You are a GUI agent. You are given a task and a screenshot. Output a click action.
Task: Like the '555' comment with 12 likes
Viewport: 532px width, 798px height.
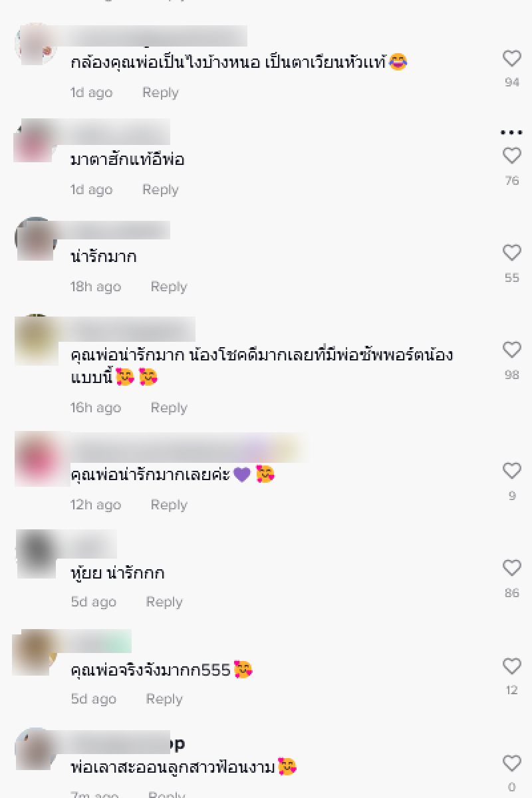click(511, 666)
